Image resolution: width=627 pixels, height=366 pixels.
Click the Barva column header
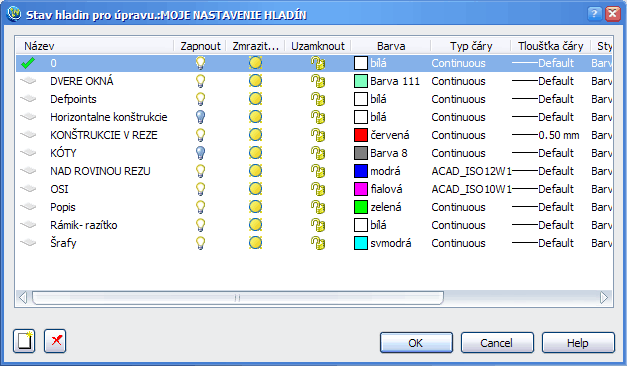[x=391, y=46]
